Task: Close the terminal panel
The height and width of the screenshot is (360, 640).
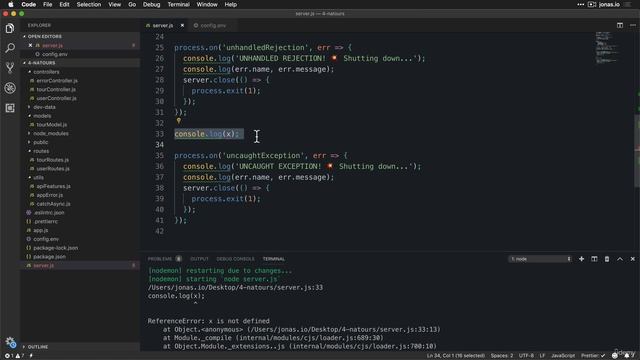Action: [633, 259]
